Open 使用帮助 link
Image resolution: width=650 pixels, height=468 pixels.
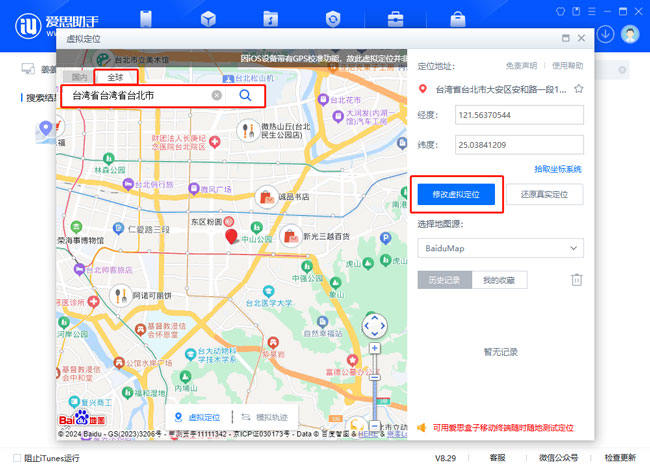(568, 65)
